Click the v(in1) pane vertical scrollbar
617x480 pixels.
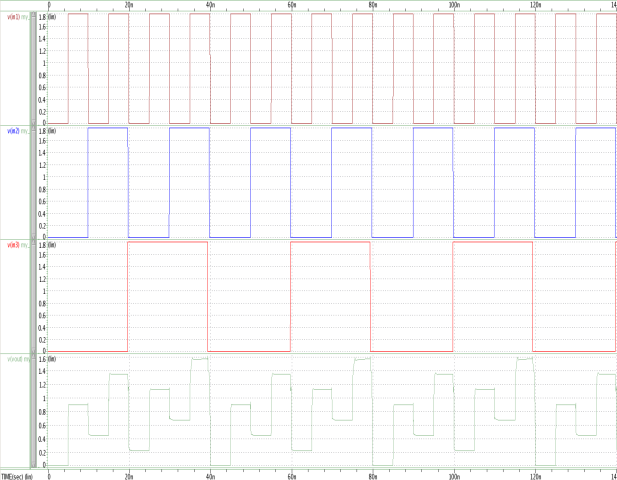tap(34, 68)
